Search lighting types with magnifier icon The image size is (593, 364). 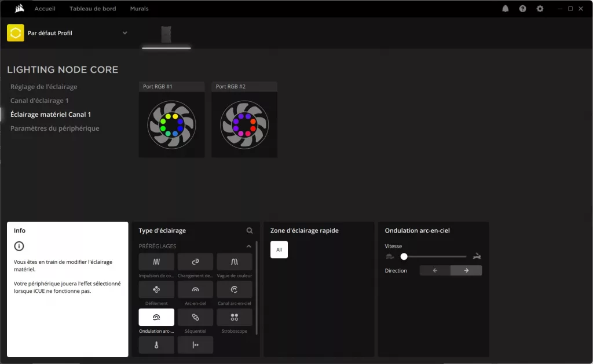pyautogui.click(x=249, y=230)
